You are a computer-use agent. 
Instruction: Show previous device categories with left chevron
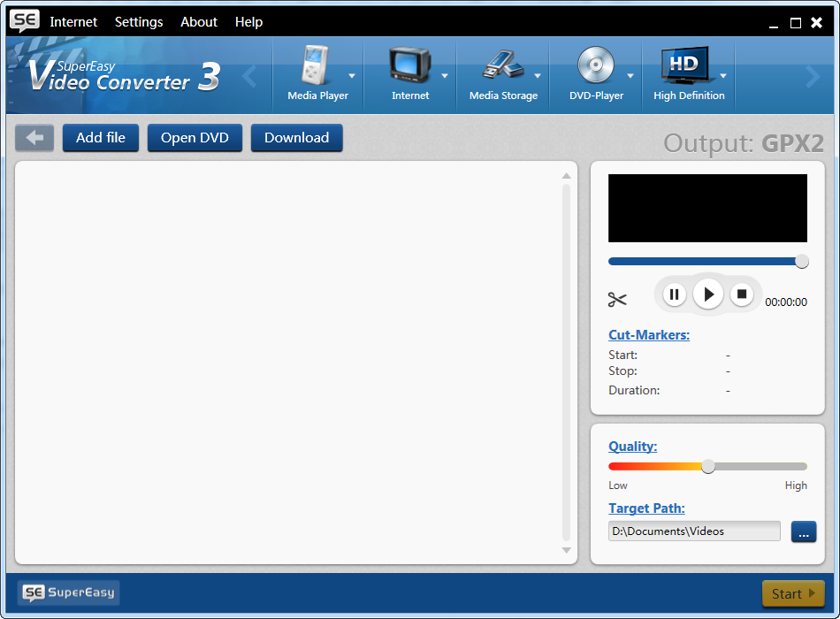point(249,77)
